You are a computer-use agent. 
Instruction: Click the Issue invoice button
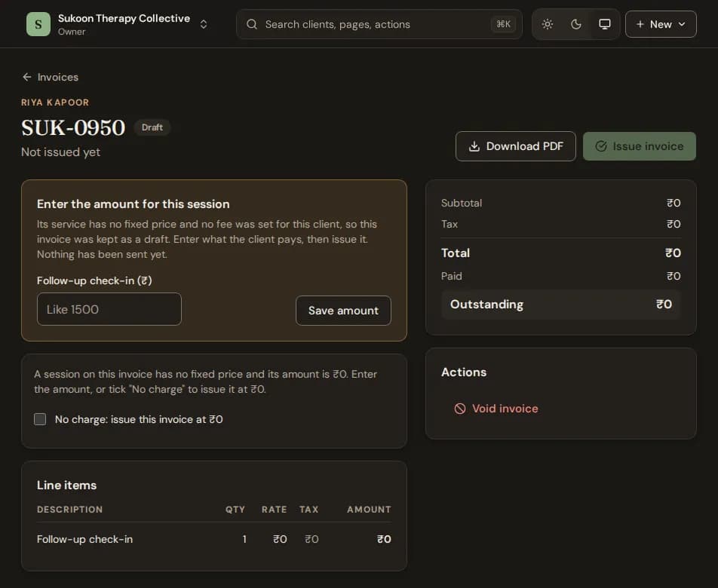pyautogui.click(x=640, y=146)
